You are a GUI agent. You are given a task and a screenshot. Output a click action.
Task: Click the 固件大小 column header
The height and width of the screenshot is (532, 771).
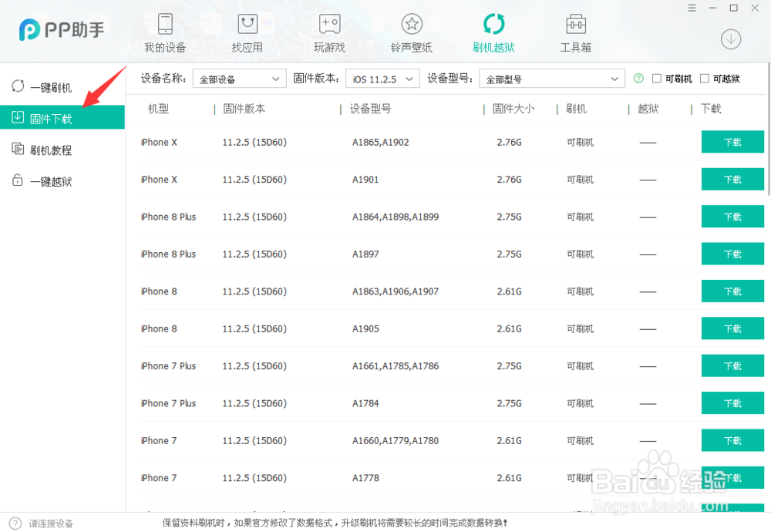pos(513,109)
